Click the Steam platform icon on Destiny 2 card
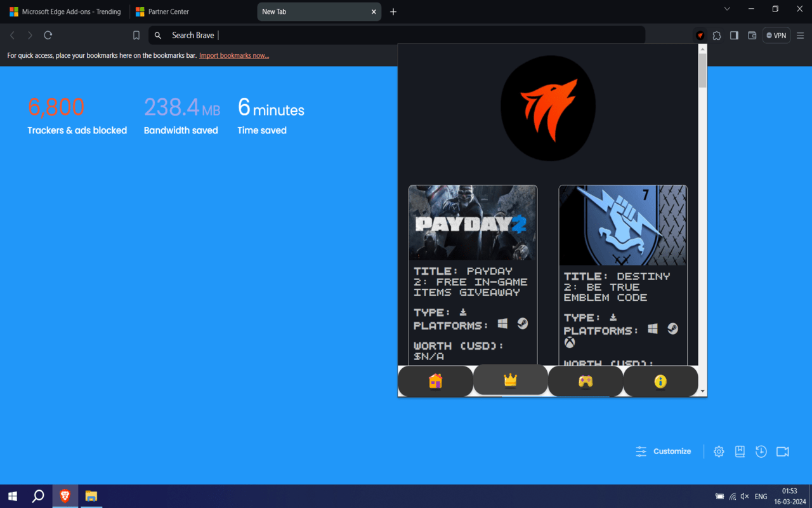 click(672, 329)
